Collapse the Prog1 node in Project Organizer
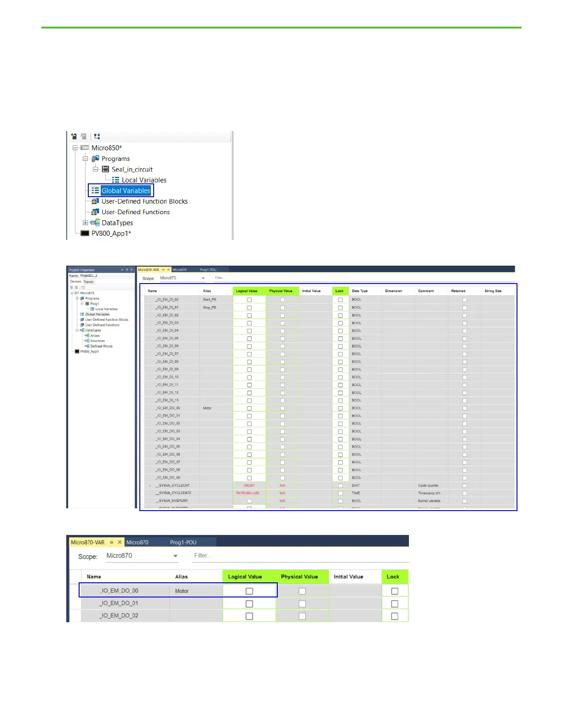Screen dimensions: 563x728 82,303
